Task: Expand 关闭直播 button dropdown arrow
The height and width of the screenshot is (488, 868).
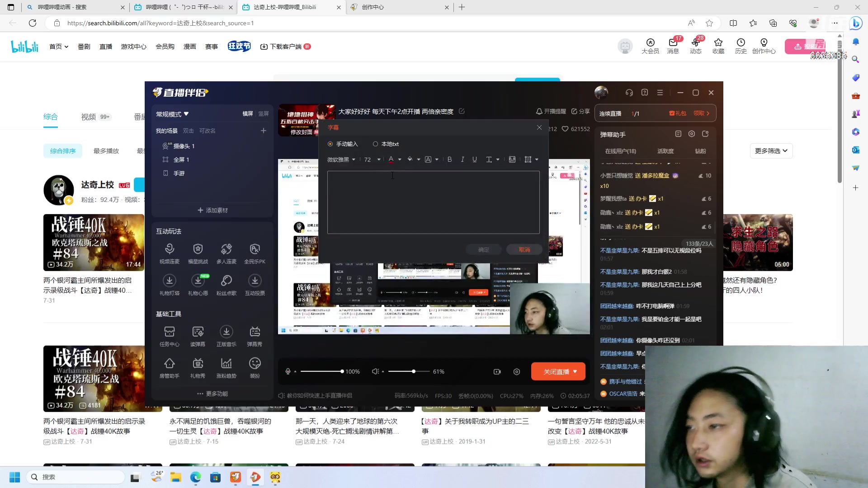Action: pos(575,371)
